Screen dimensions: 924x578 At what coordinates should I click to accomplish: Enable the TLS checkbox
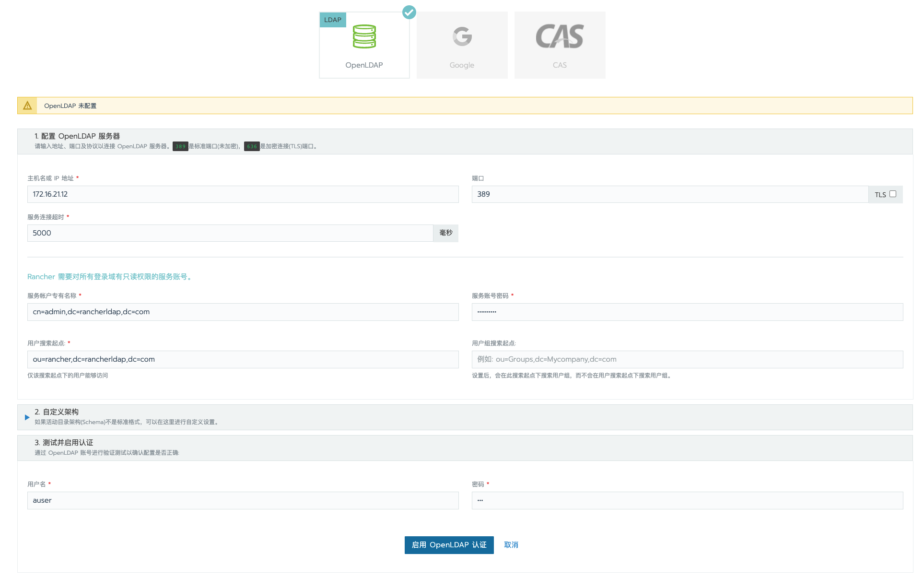[x=893, y=194]
